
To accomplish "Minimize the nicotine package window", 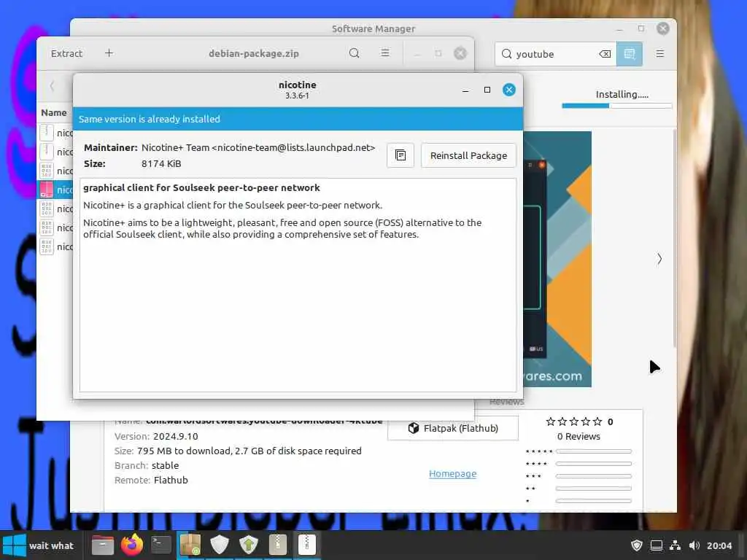I will tap(465, 90).
